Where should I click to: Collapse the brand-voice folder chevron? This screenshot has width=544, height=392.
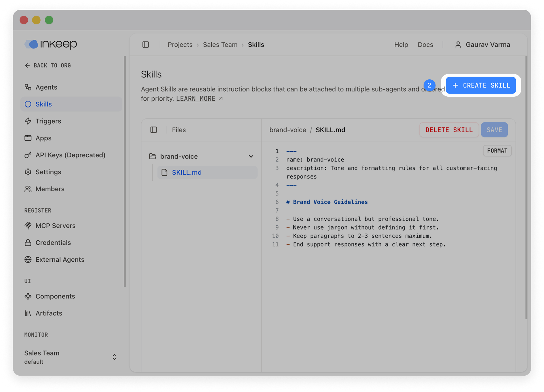(x=251, y=156)
